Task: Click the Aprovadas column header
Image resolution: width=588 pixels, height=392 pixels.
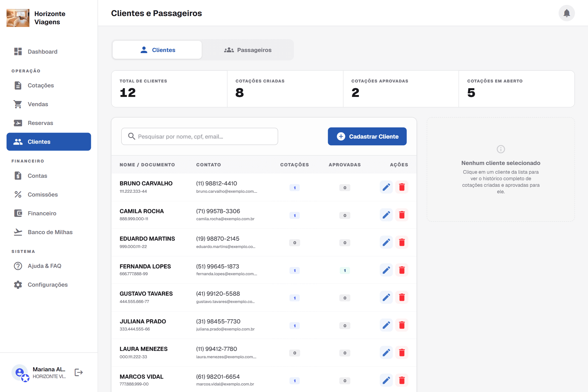Action: pyautogui.click(x=345, y=165)
